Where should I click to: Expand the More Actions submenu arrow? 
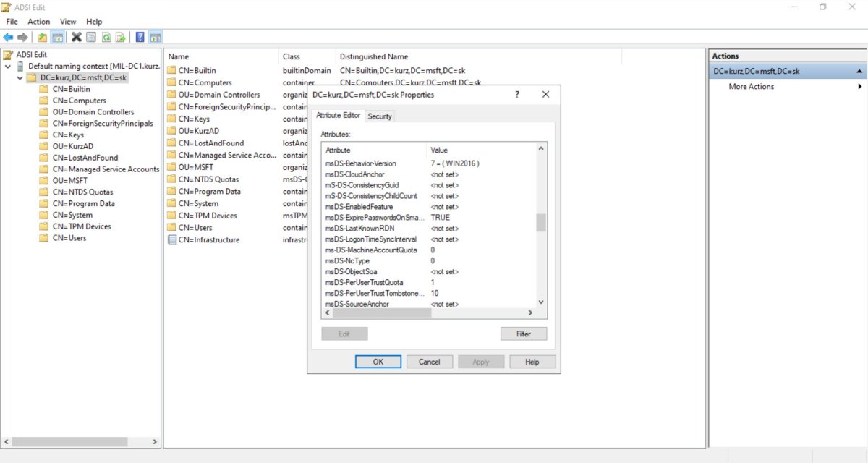[x=859, y=87]
